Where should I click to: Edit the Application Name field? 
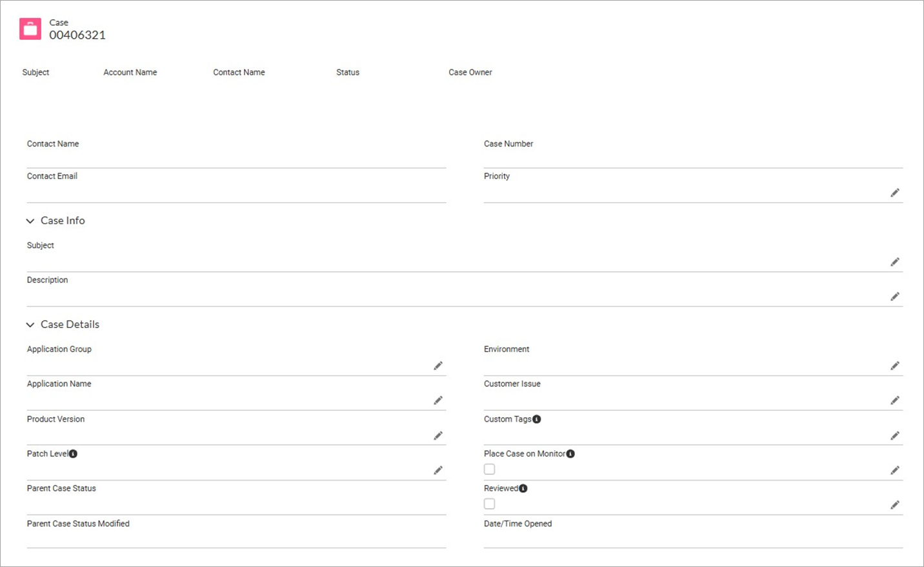point(438,400)
